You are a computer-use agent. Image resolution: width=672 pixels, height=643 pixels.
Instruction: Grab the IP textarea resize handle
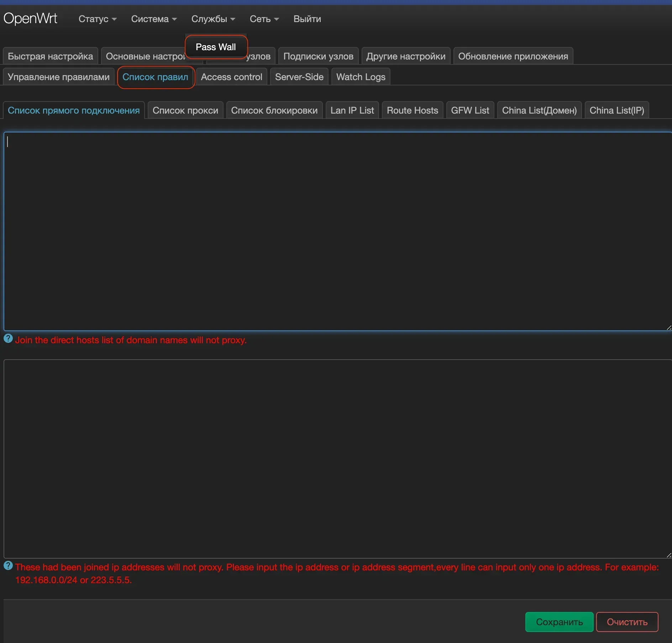[668, 555]
